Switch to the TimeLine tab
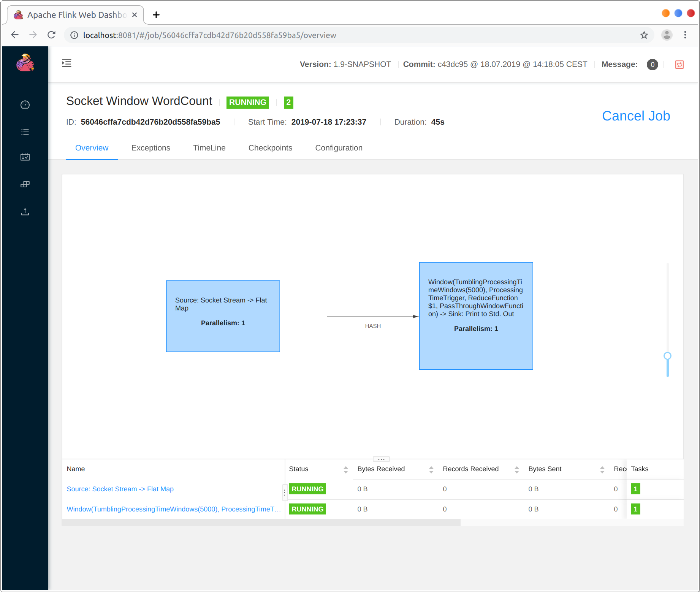Image resolution: width=700 pixels, height=592 pixels. (x=209, y=148)
